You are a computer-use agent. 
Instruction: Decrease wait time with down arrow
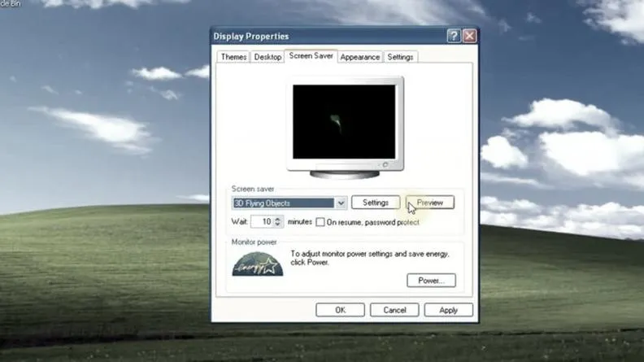click(x=278, y=225)
